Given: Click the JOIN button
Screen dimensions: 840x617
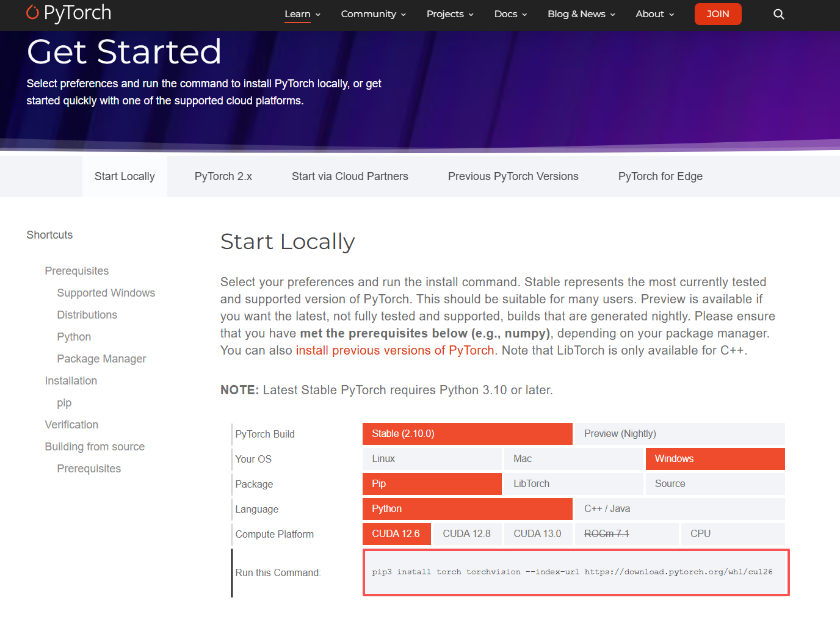Looking at the screenshot, I should 718,14.
